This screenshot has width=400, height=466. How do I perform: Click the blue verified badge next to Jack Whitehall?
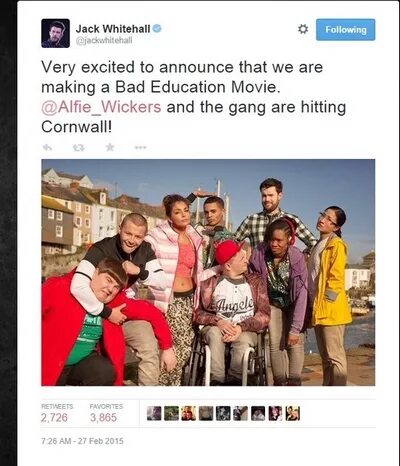[157, 29]
